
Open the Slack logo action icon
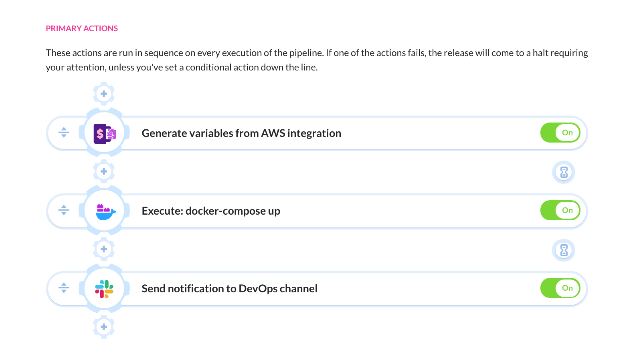point(104,288)
